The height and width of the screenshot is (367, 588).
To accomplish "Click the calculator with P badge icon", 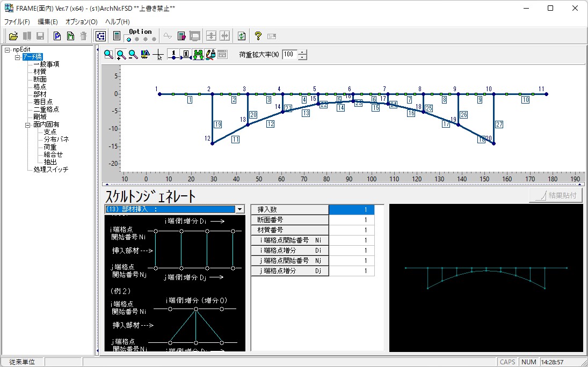I will (182, 36).
